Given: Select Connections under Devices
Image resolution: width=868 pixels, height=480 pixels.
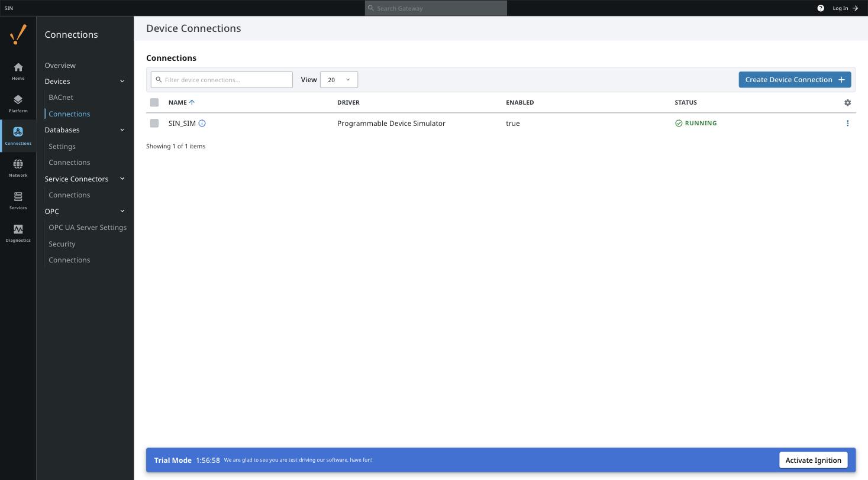Looking at the screenshot, I should pos(69,114).
